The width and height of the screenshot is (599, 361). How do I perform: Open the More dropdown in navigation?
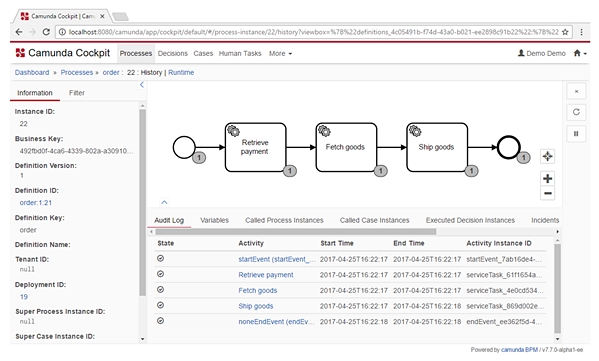click(280, 53)
